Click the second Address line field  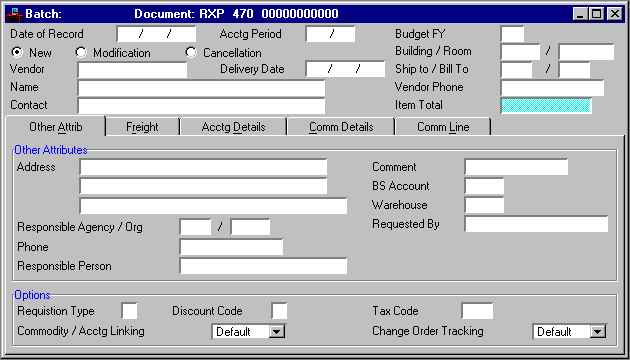click(x=203, y=186)
